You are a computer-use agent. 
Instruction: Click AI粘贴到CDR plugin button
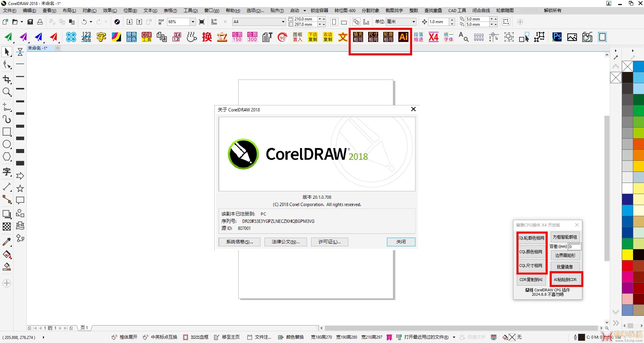[565, 280]
